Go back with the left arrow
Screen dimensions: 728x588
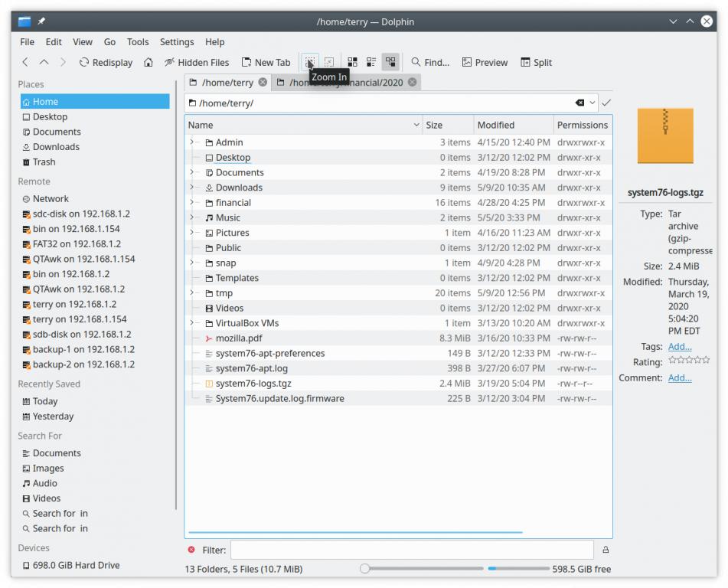click(x=25, y=63)
